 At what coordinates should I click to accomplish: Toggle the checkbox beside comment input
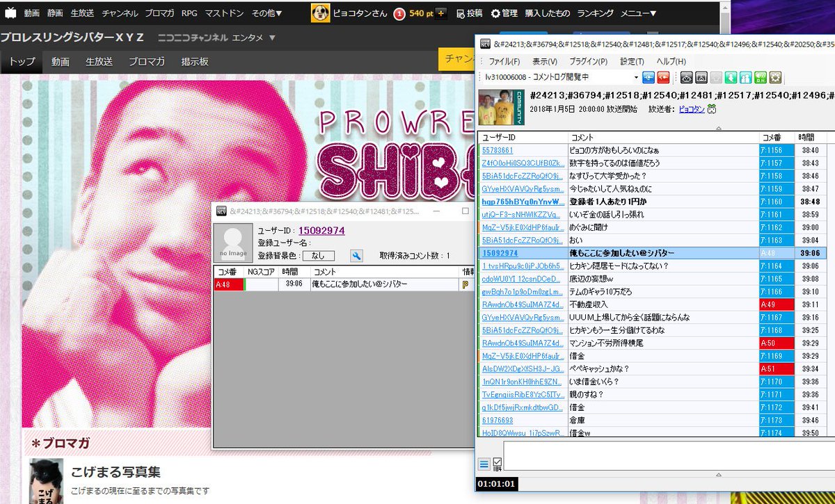click(498, 462)
